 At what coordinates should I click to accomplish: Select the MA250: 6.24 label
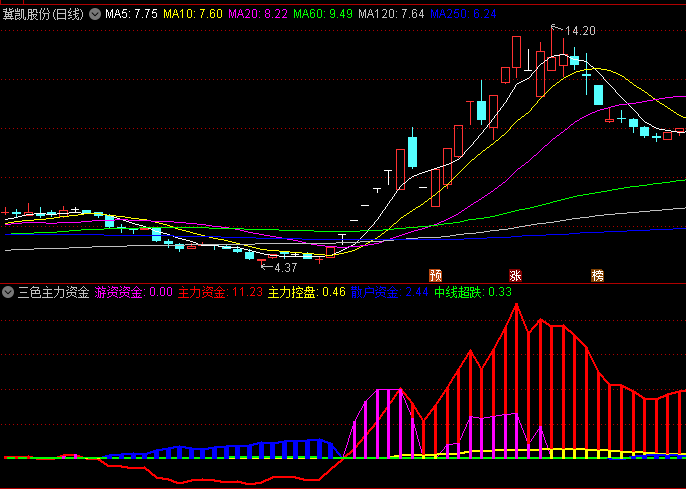[x=463, y=14]
